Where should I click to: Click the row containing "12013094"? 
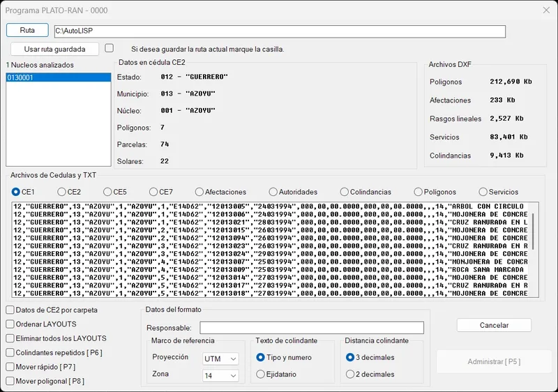(x=271, y=238)
